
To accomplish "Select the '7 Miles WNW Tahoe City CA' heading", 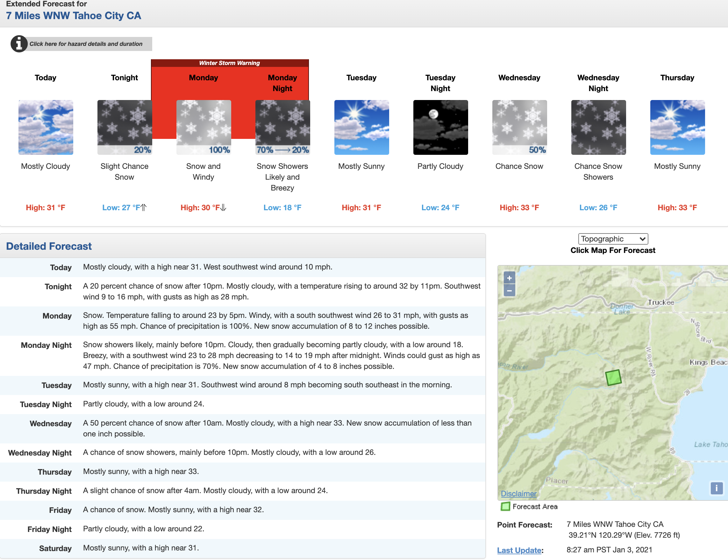I will coord(74,16).
